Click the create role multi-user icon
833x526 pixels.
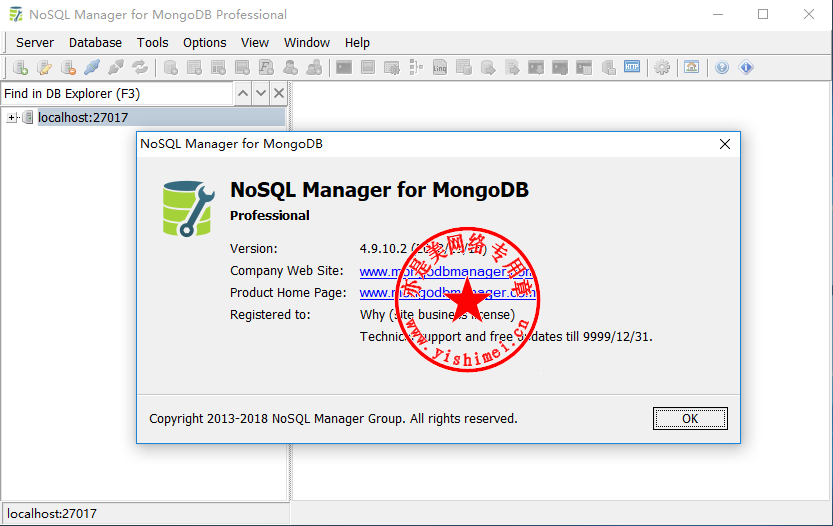coord(314,67)
